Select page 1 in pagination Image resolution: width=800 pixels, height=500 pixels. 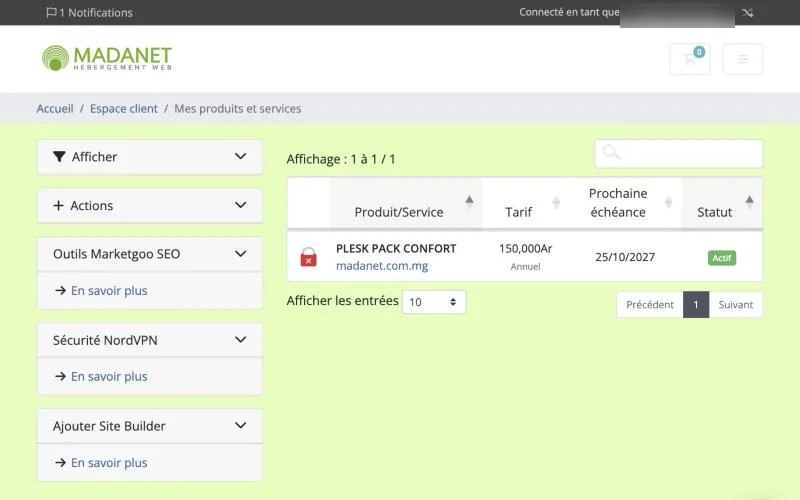tap(696, 305)
